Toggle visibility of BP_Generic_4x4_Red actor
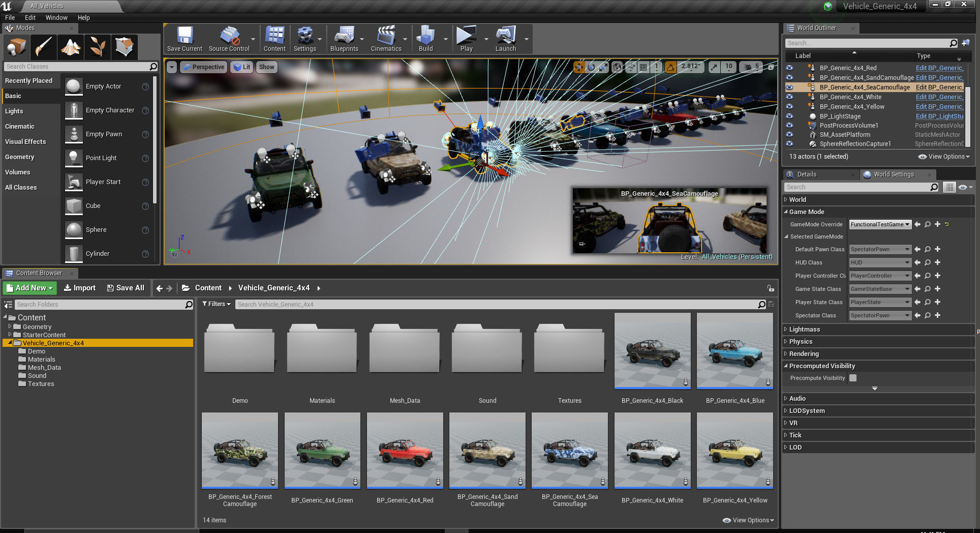This screenshot has height=533, width=980. tap(789, 68)
